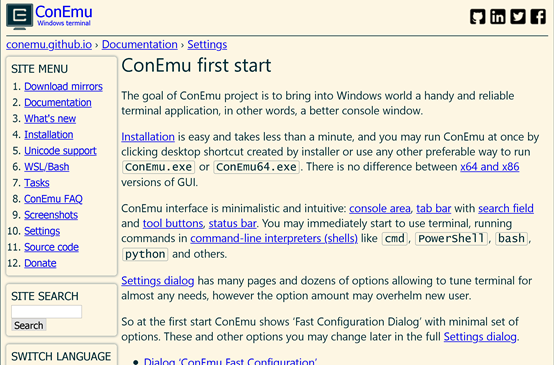Open Installation in site menu
554x365 pixels.
coord(48,135)
